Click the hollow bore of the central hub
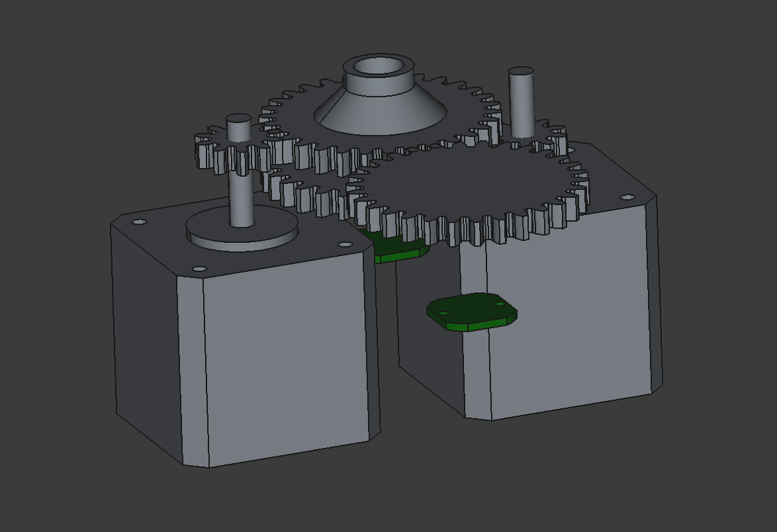The width and height of the screenshot is (777, 532). 379,66
